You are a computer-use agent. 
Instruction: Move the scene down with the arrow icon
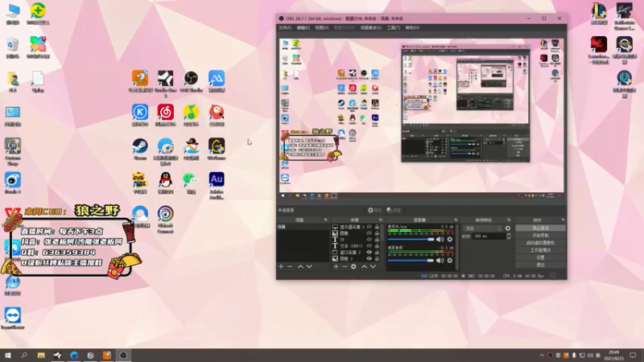pos(309,267)
